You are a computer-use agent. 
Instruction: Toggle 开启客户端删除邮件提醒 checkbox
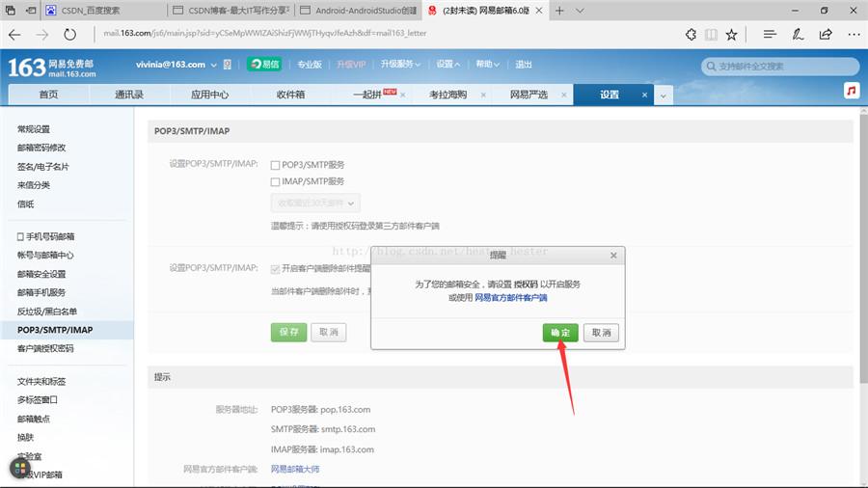(x=275, y=269)
